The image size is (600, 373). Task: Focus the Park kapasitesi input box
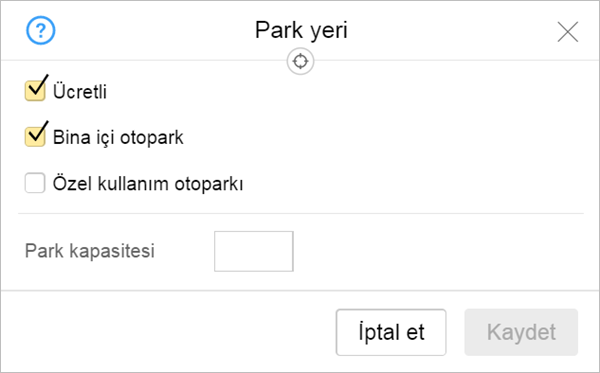(254, 251)
